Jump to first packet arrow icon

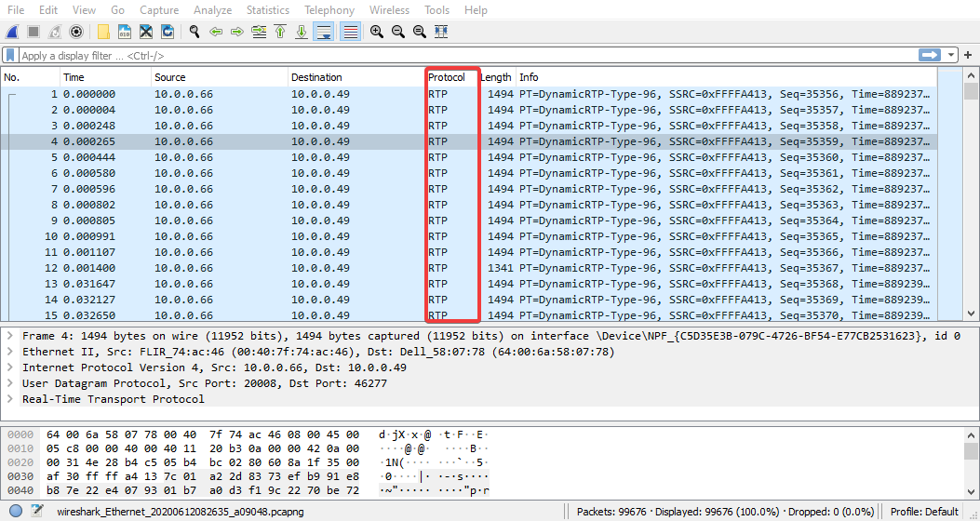pos(280,32)
